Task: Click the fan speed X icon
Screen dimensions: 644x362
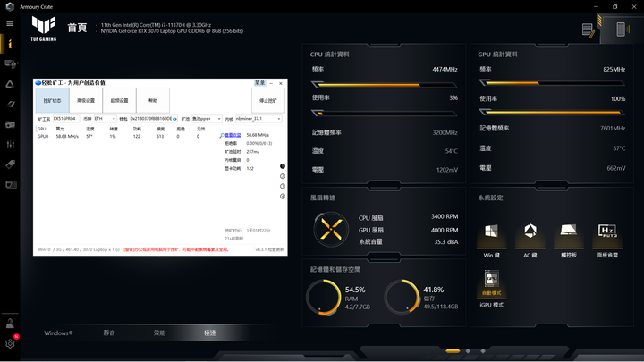Action: [x=331, y=229]
